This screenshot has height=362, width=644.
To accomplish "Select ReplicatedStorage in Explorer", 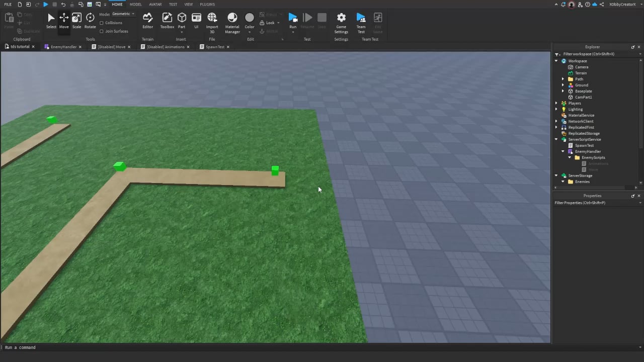I will [x=584, y=133].
